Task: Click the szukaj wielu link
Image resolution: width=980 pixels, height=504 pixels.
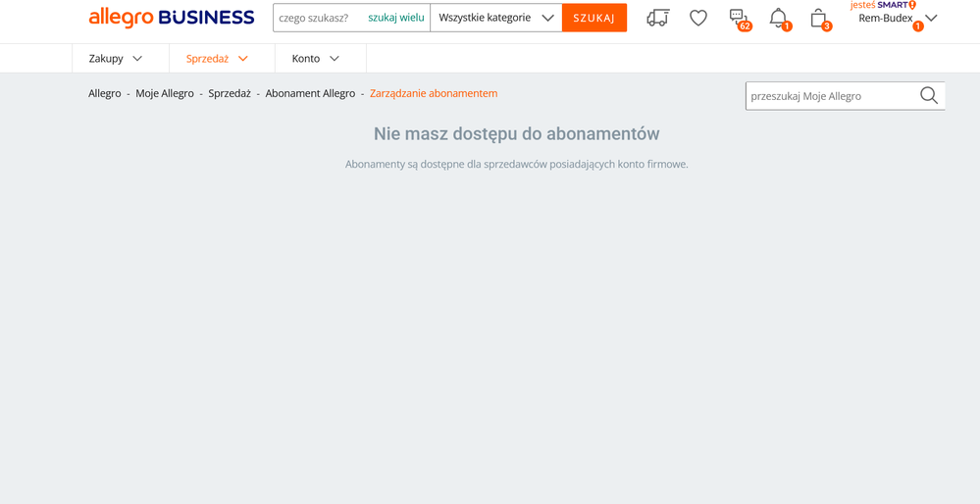Action: (x=396, y=18)
